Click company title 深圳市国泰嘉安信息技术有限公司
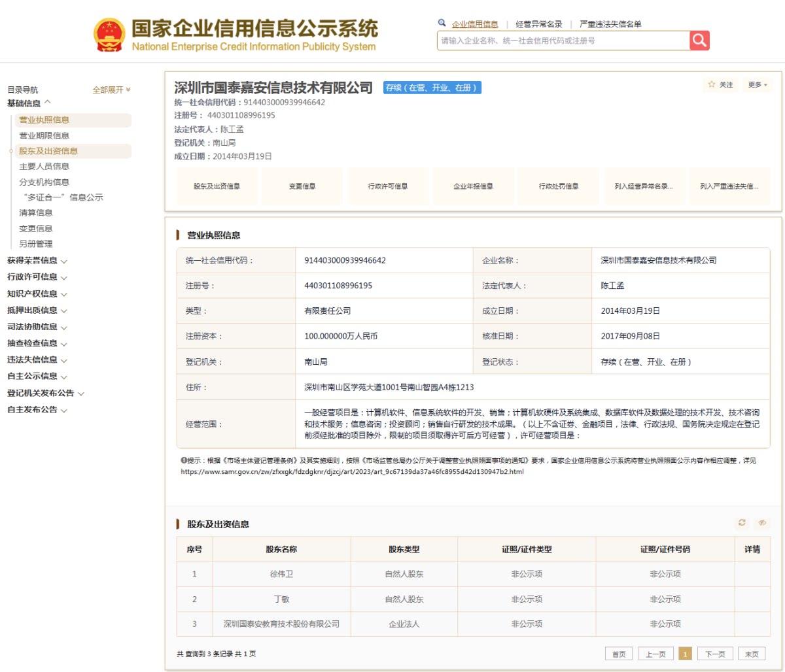The width and height of the screenshot is (785, 672). [x=273, y=88]
